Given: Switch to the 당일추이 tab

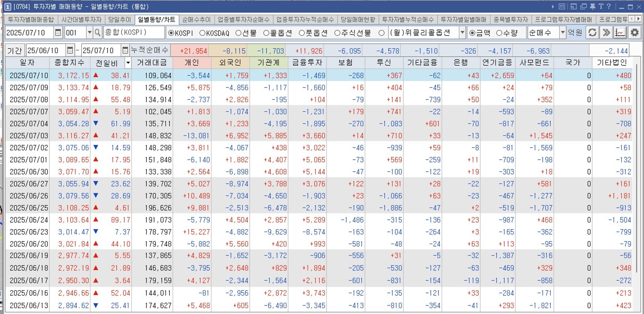Looking at the screenshot, I should (120, 19).
